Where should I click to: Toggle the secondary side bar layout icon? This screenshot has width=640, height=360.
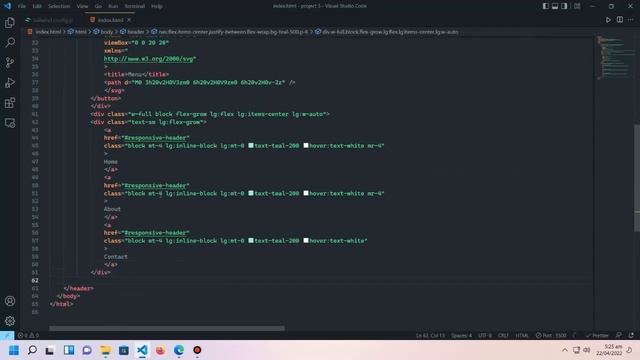tap(564, 6)
